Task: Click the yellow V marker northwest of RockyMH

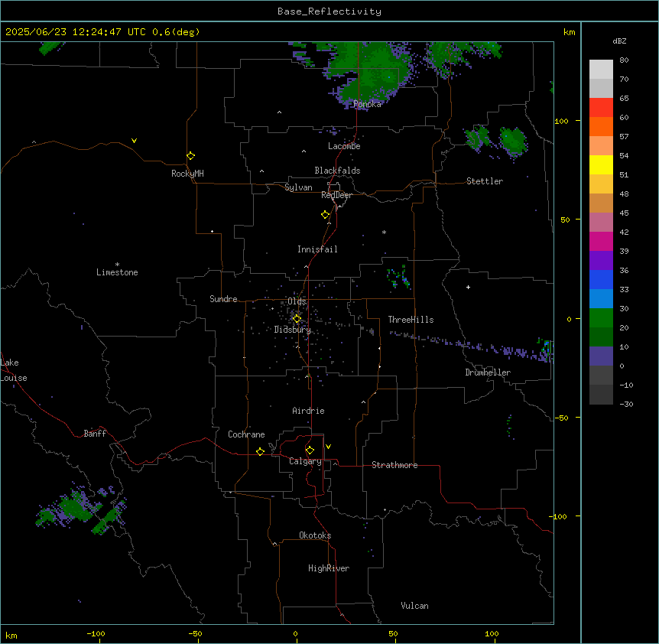Action: coord(134,141)
